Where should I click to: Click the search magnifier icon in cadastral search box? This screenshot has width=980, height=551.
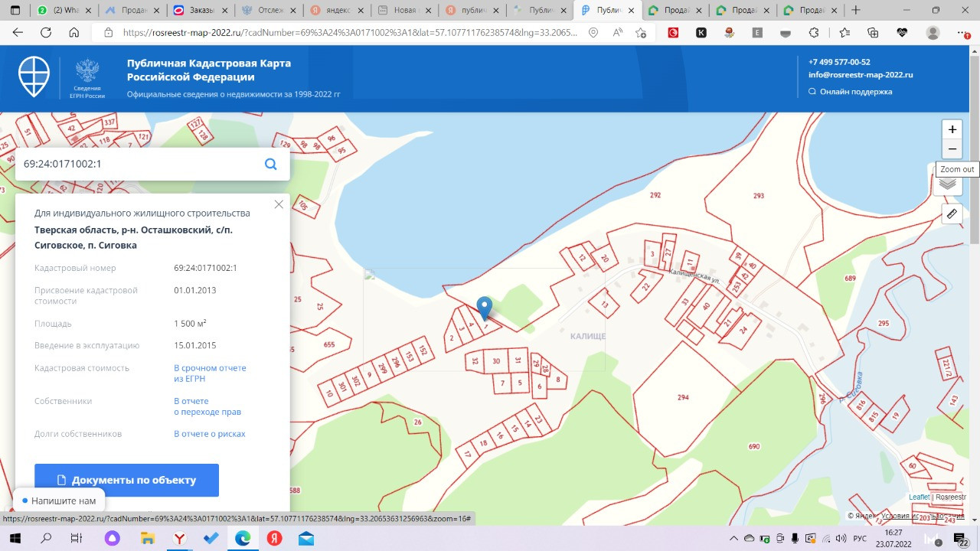(x=270, y=164)
